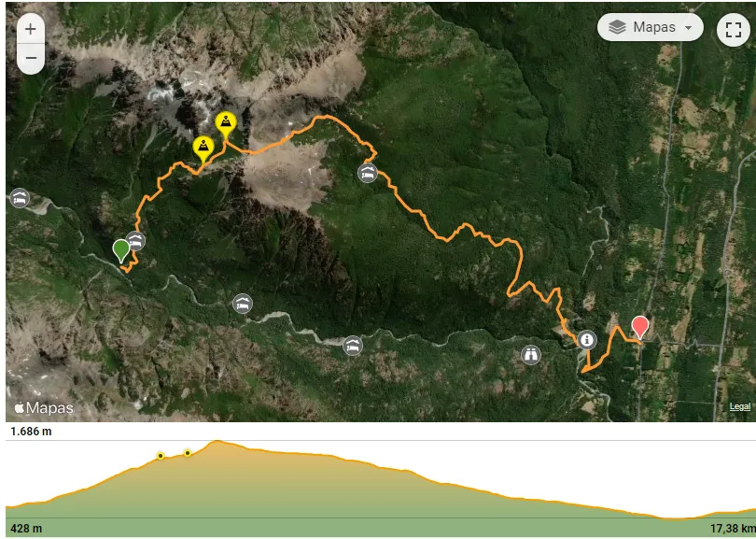Screen dimensions: 756x539
Task: Open the Legal link on map
Action: pos(739,406)
